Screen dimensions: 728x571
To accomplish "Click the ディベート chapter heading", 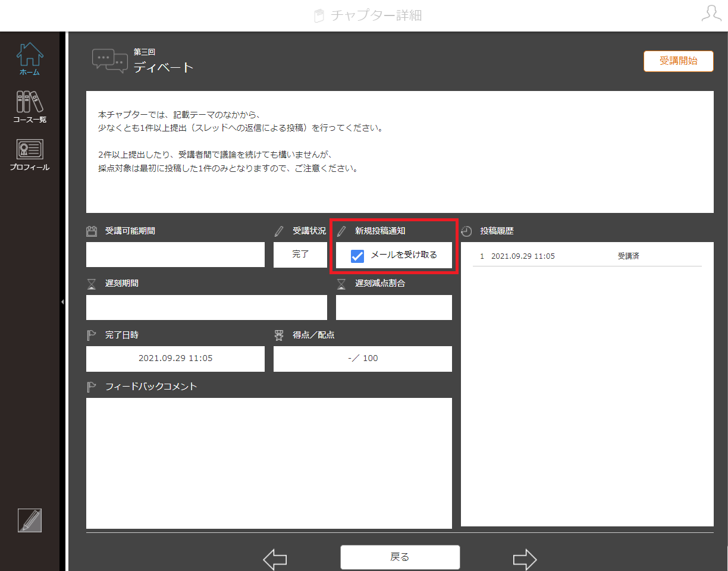I will click(164, 67).
